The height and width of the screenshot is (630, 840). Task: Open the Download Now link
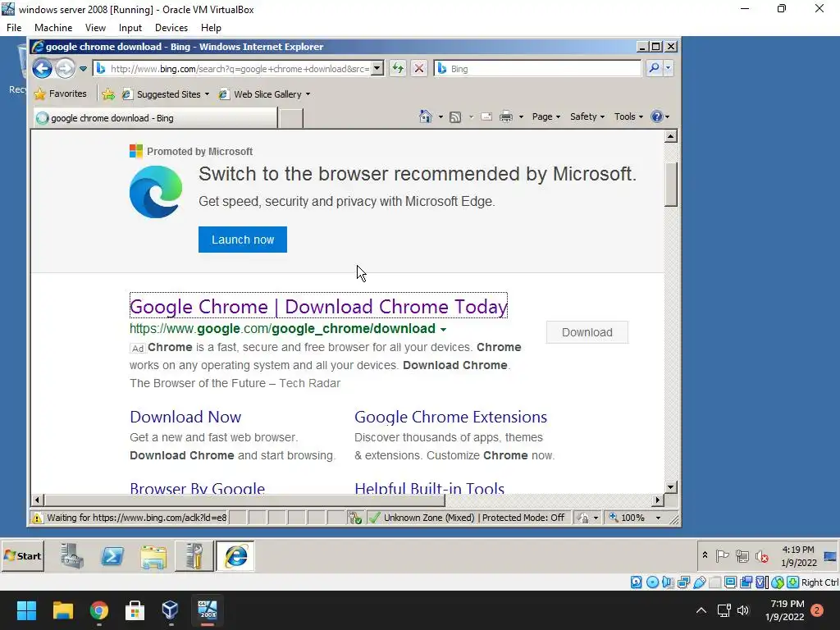[185, 417]
